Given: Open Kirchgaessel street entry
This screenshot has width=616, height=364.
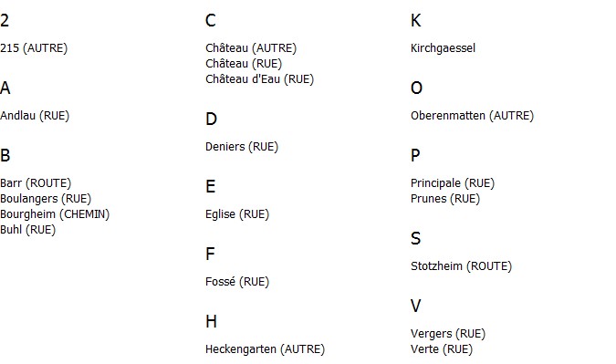Looking at the screenshot, I should [444, 48].
